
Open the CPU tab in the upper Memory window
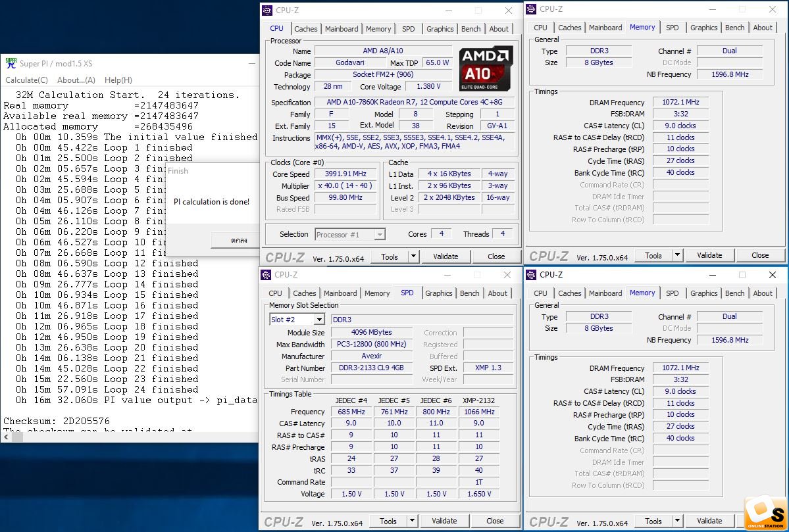[x=540, y=28]
